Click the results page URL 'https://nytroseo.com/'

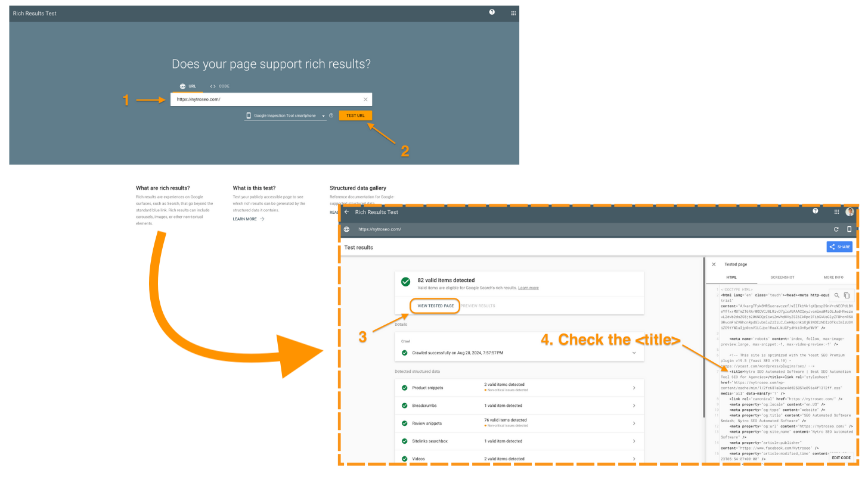click(380, 229)
